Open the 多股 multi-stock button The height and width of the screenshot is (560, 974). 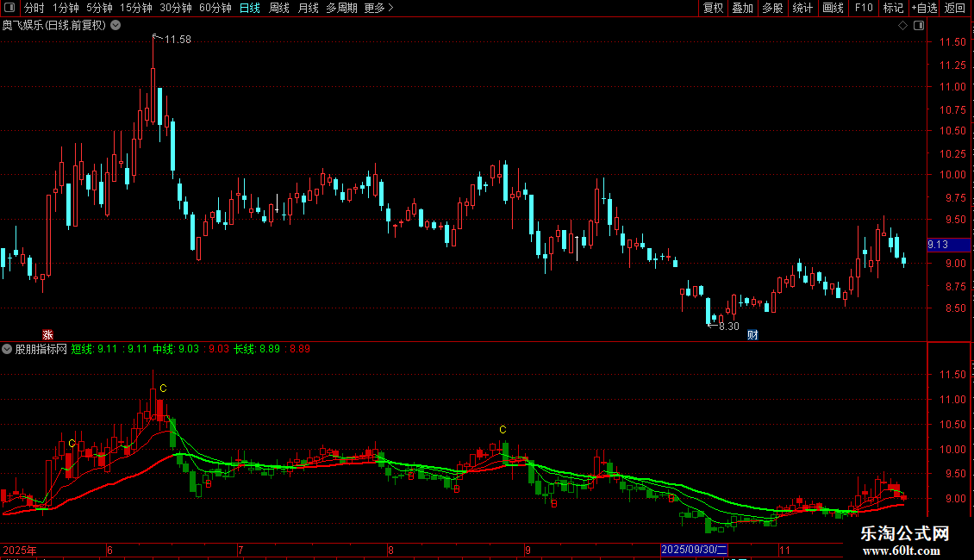(x=772, y=8)
